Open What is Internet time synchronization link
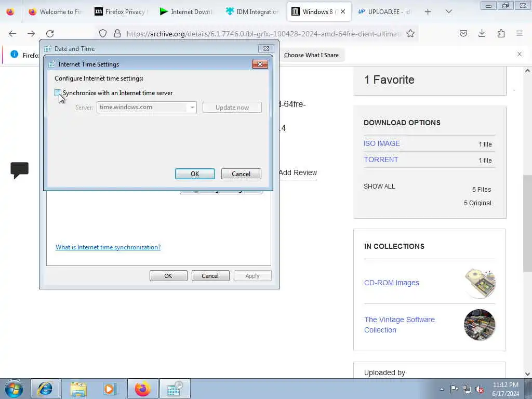The image size is (532, 399). (108, 247)
